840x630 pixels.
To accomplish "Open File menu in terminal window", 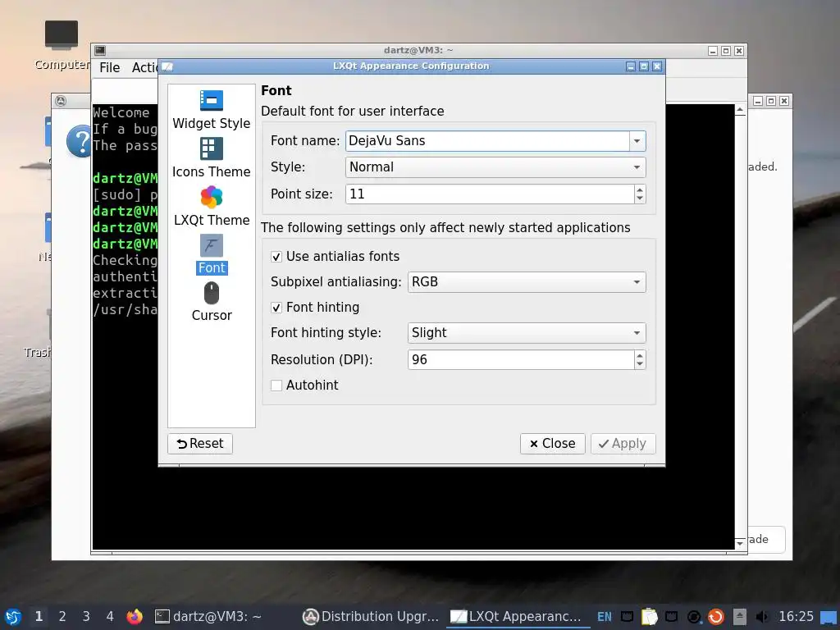I will click(110, 67).
